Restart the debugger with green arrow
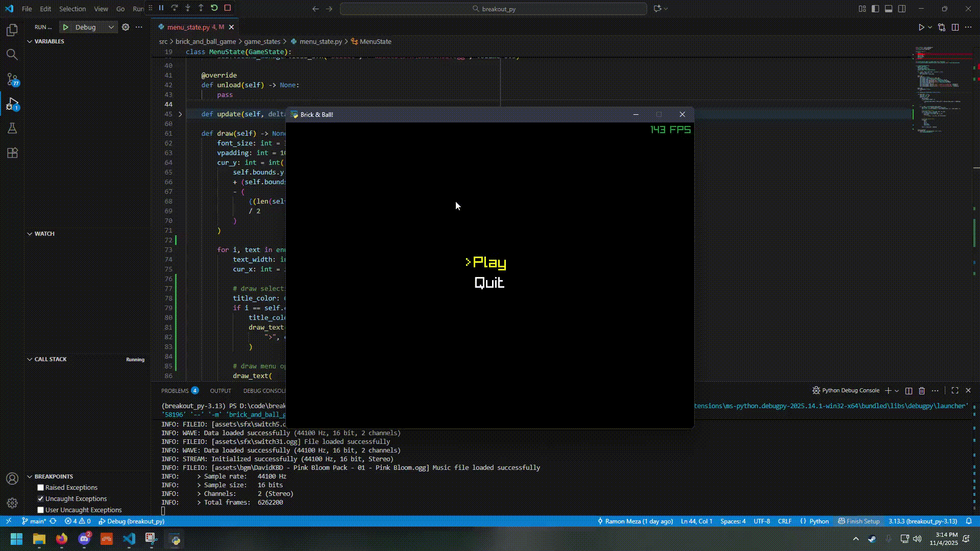 coord(214,8)
